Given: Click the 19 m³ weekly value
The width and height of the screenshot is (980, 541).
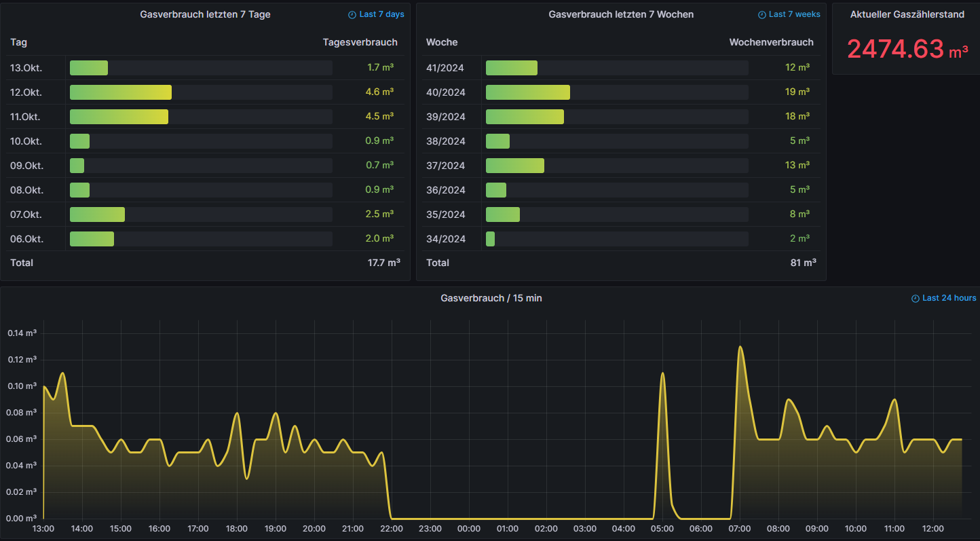Looking at the screenshot, I should coord(797,92).
